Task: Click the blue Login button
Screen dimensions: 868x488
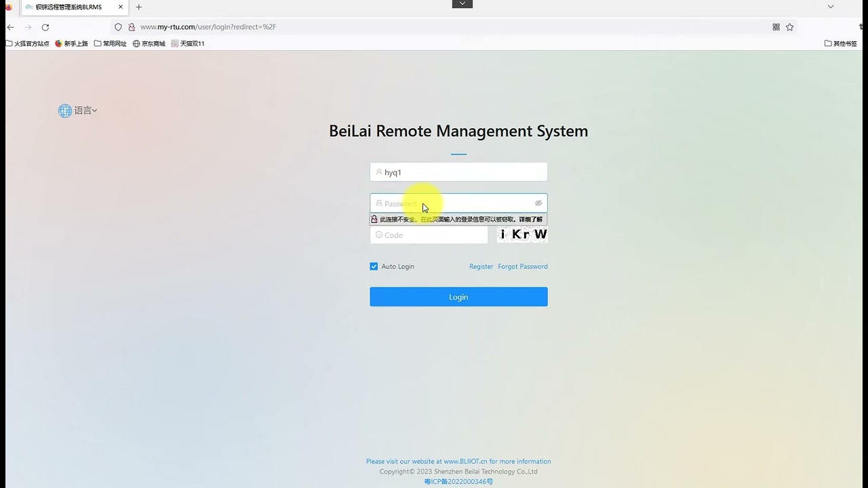Action: click(458, 297)
